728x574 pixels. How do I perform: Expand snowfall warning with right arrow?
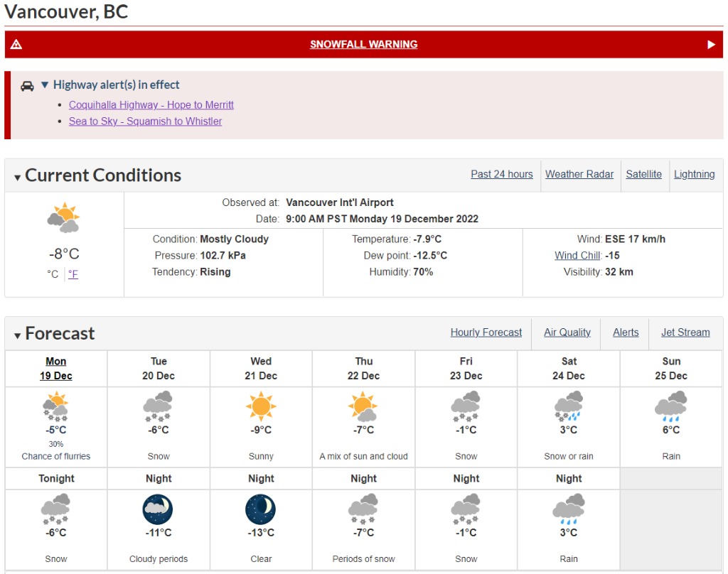click(x=711, y=45)
